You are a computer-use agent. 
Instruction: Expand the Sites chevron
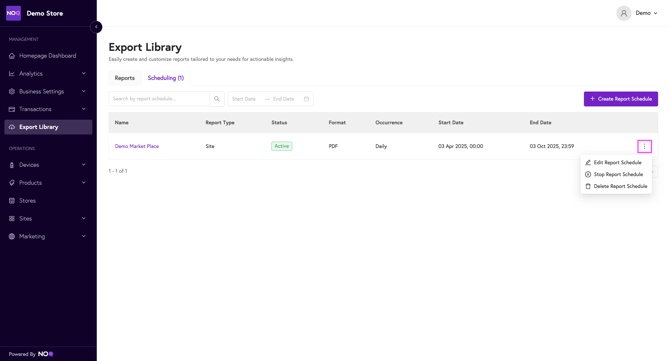coord(84,218)
